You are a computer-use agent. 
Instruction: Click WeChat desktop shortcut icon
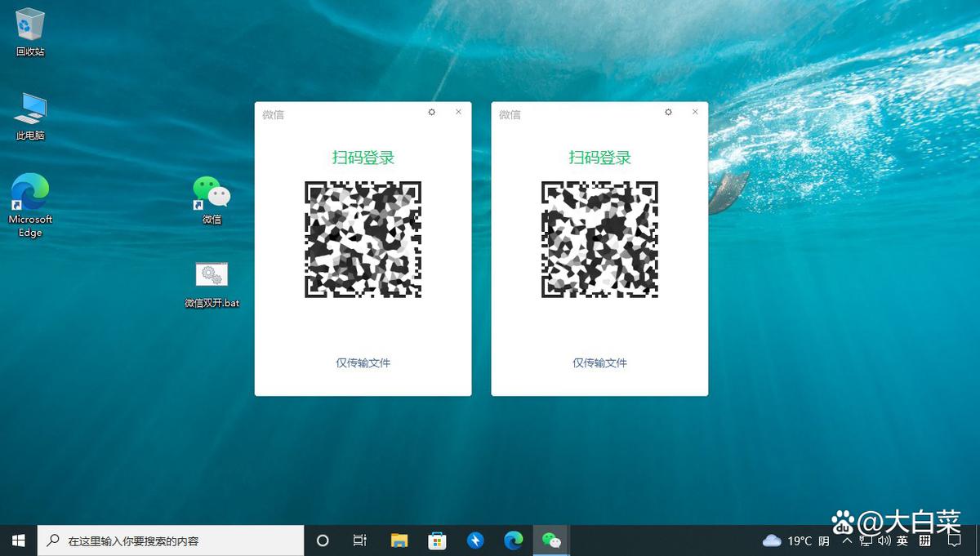[x=212, y=193]
